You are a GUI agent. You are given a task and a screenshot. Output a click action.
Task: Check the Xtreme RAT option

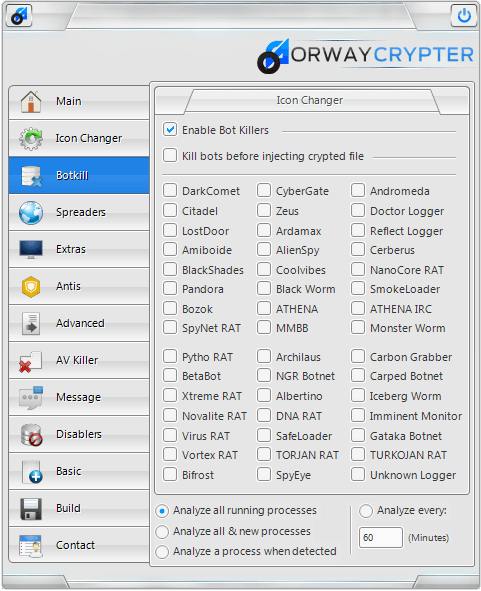tap(170, 395)
